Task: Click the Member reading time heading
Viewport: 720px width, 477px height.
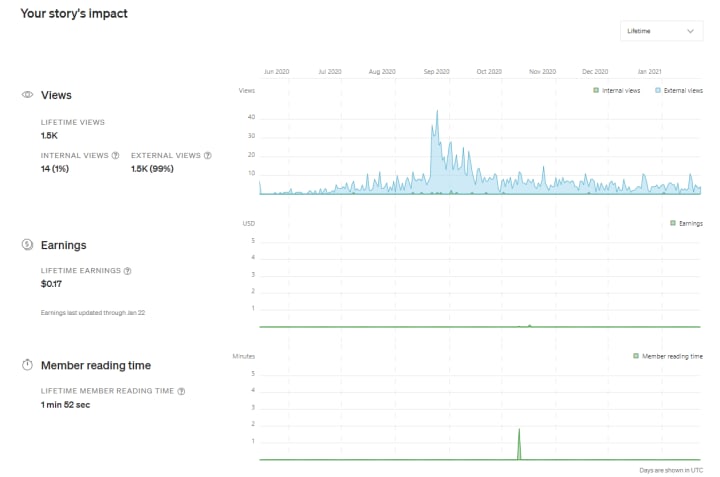Action: 96,365
